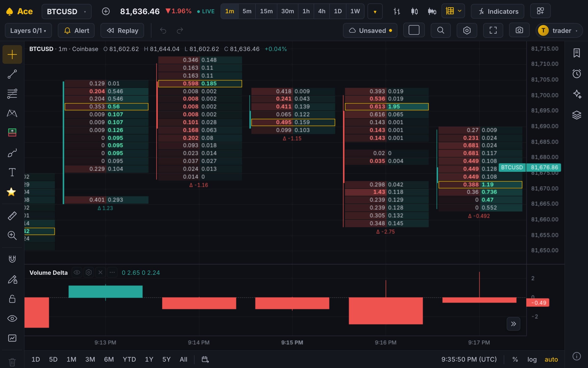Select the ruler measure tool
The image size is (588, 368).
[12, 216]
